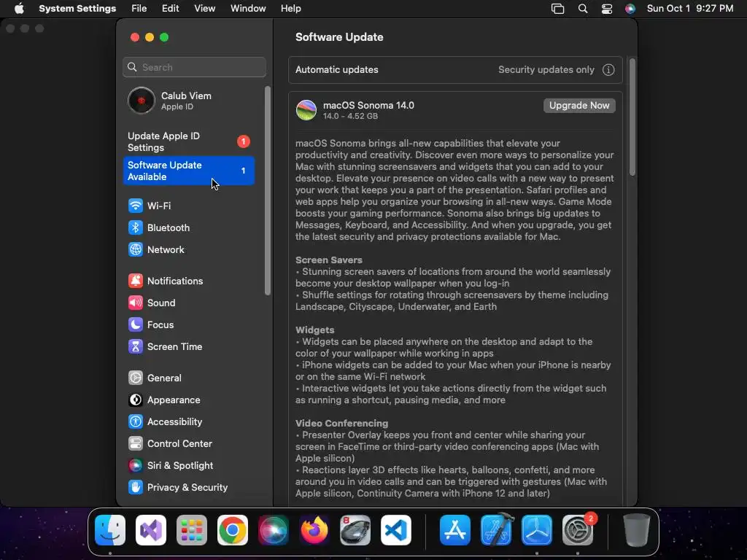
Task: Open Siri from the Dock
Action: pyautogui.click(x=274, y=530)
